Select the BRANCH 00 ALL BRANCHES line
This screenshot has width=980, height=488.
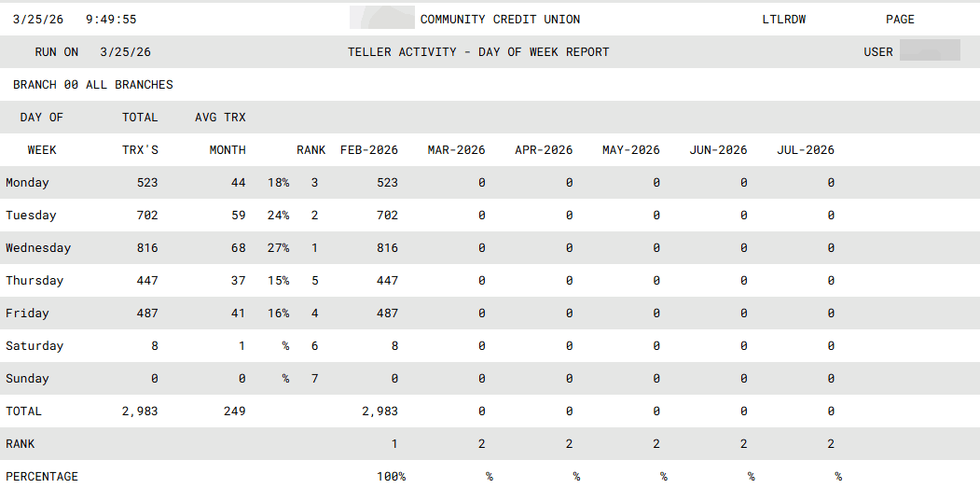[x=93, y=85]
